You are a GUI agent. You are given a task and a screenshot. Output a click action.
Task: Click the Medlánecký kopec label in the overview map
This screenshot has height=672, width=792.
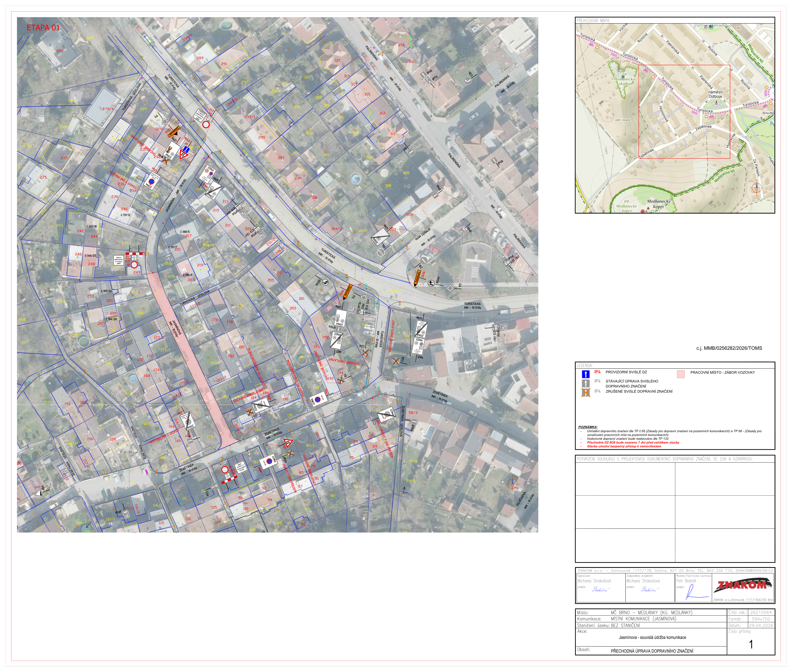(x=659, y=204)
